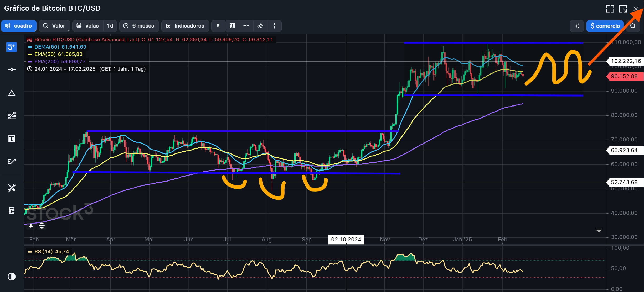Viewport: 644px width, 292px height.
Task: Click the RSI(14) indicator label
Action: pos(43,252)
